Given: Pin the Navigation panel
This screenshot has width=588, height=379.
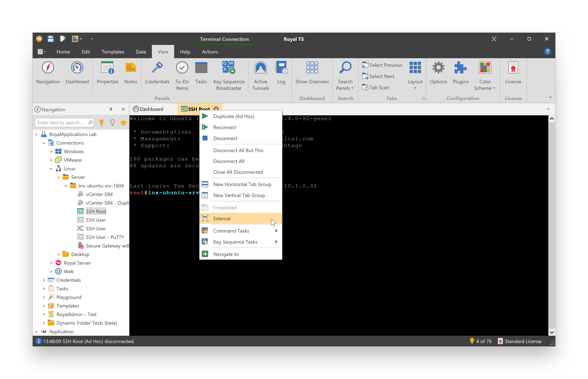Looking at the screenshot, I should coord(111,109).
